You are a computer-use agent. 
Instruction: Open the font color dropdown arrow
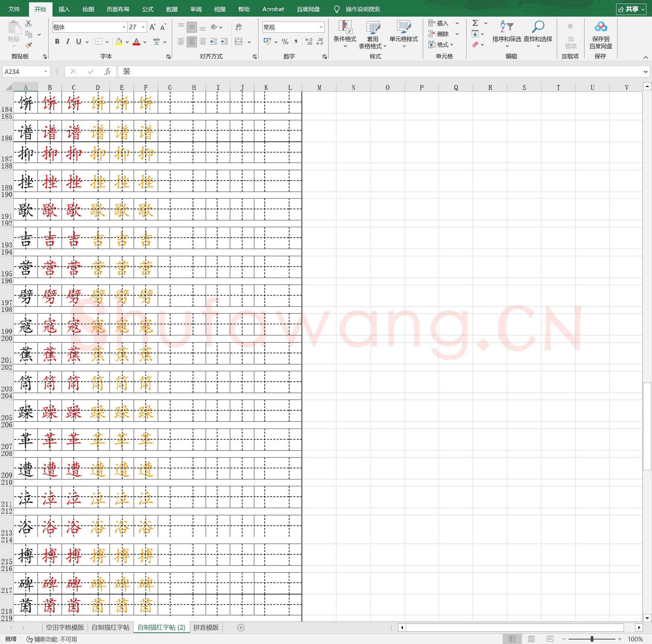(x=145, y=42)
